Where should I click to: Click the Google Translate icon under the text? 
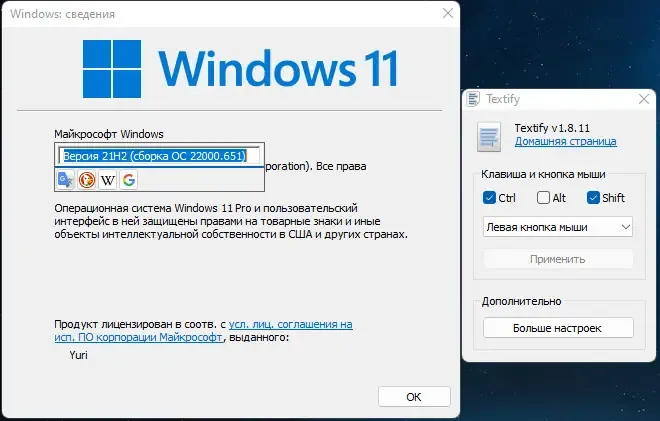click(66, 180)
